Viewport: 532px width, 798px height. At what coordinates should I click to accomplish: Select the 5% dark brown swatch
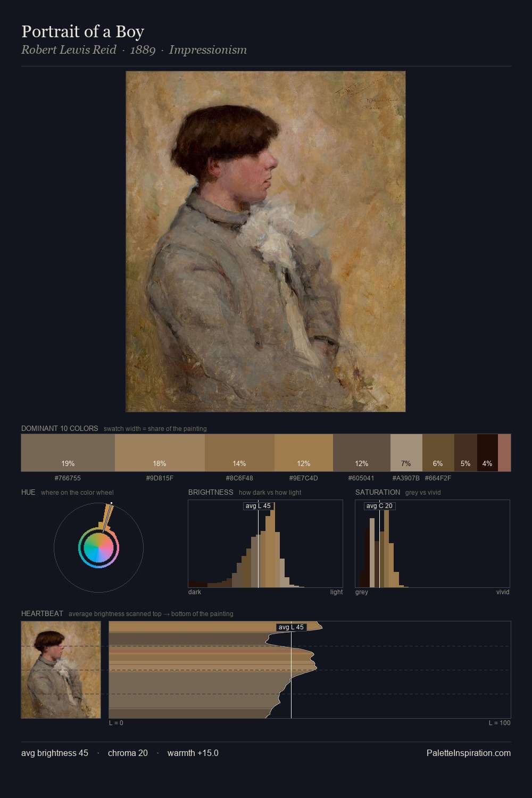pyautogui.click(x=465, y=453)
